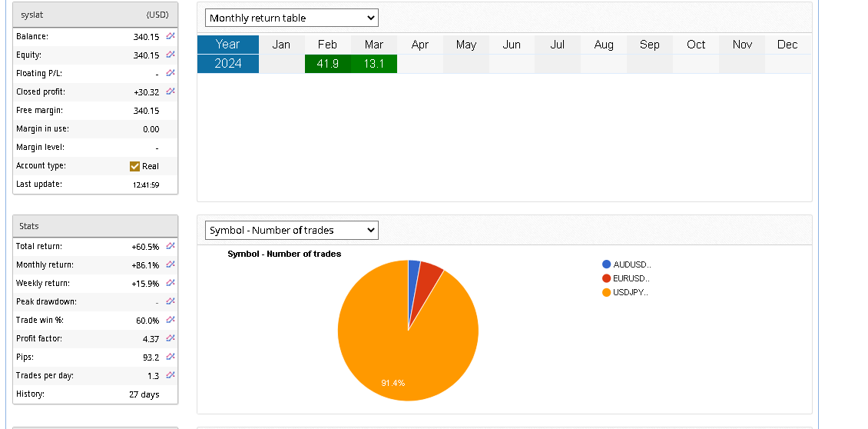Viewport: 868px width, 429px height.
Task: Click the chart icon beside Trade win %
Action: [x=170, y=320]
